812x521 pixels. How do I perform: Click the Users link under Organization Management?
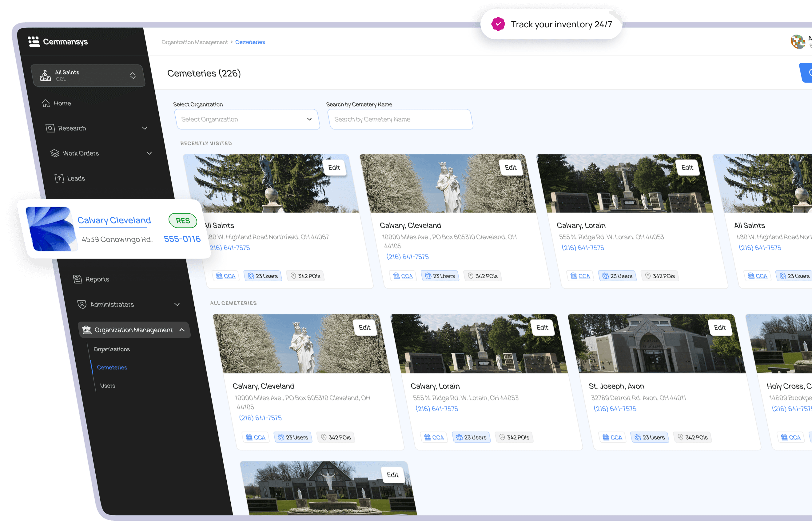click(107, 385)
